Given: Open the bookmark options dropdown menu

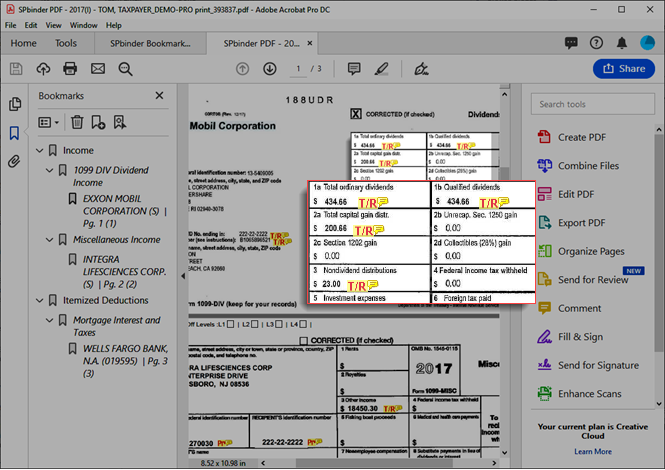Looking at the screenshot, I should pyautogui.click(x=48, y=122).
